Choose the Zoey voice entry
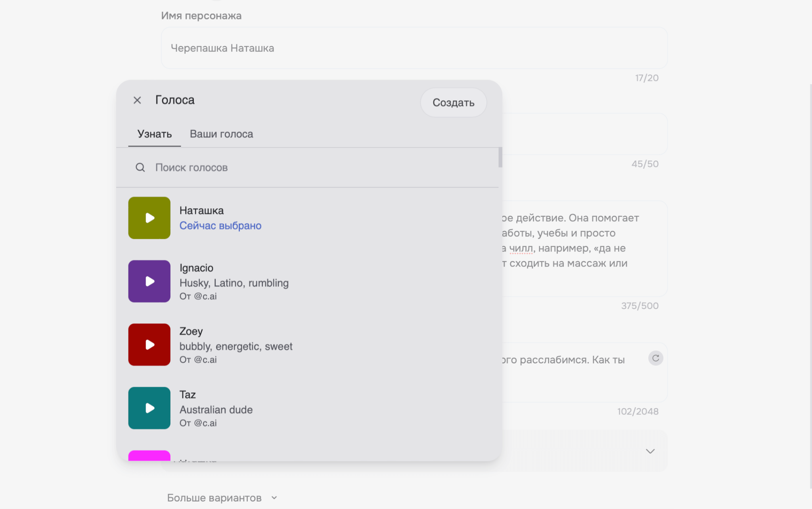 click(x=308, y=345)
